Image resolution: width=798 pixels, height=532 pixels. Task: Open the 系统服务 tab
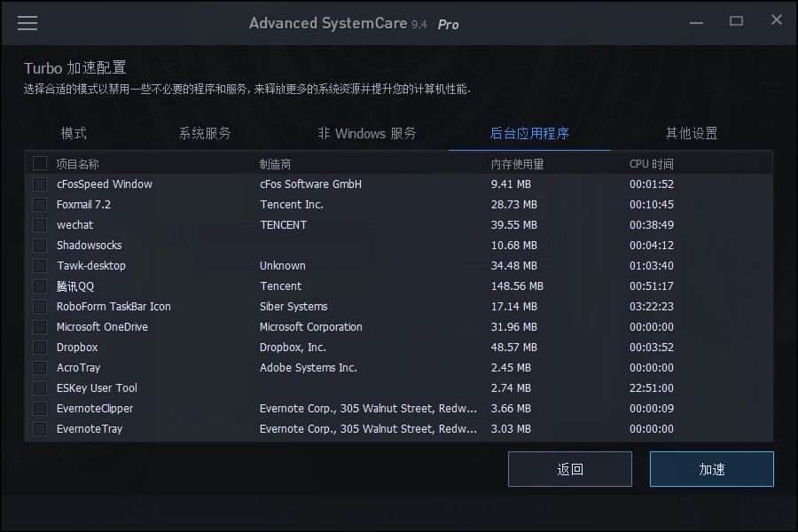pyautogui.click(x=205, y=133)
